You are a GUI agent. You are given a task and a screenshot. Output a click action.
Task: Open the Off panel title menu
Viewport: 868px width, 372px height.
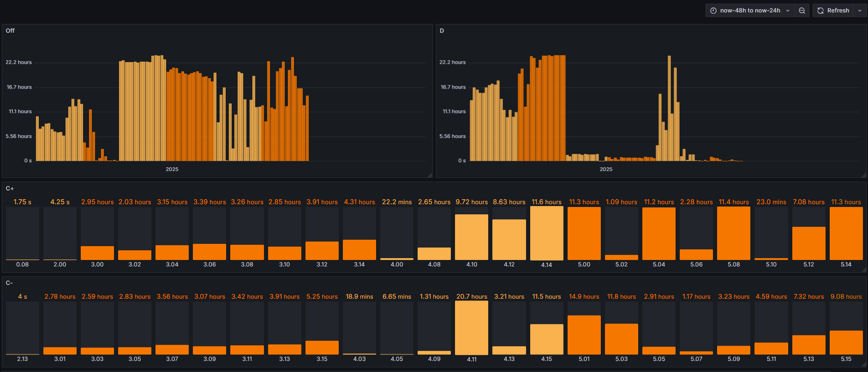pos(10,30)
